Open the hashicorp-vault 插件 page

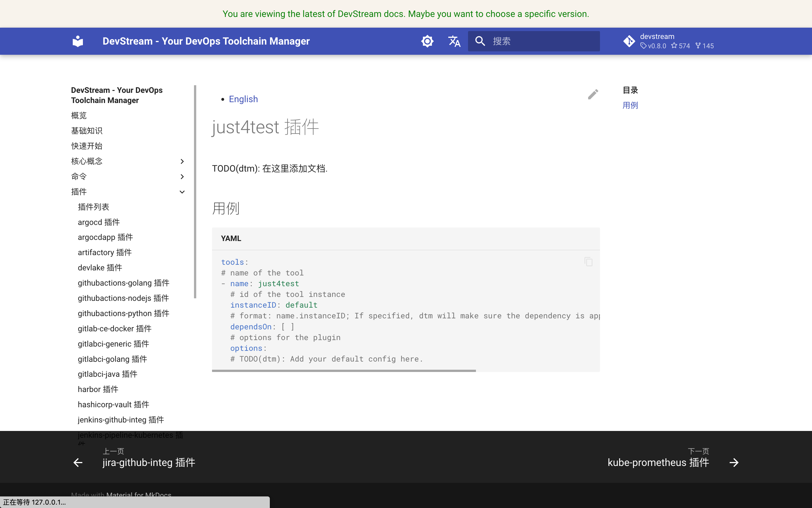(113, 404)
